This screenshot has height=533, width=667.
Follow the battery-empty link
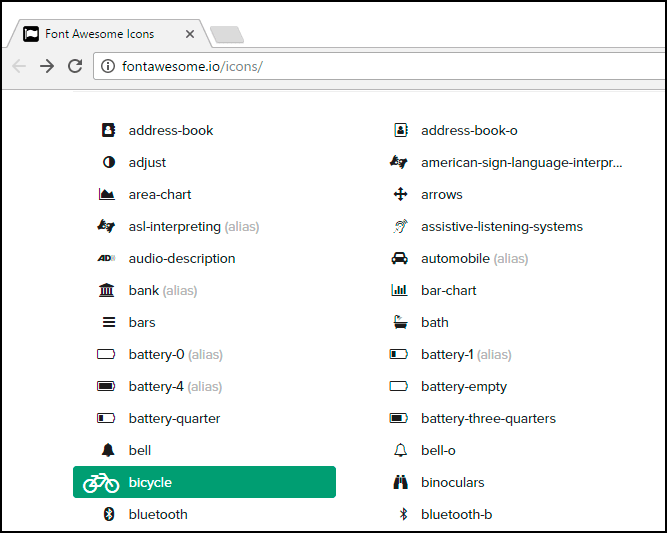(x=464, y=387)
